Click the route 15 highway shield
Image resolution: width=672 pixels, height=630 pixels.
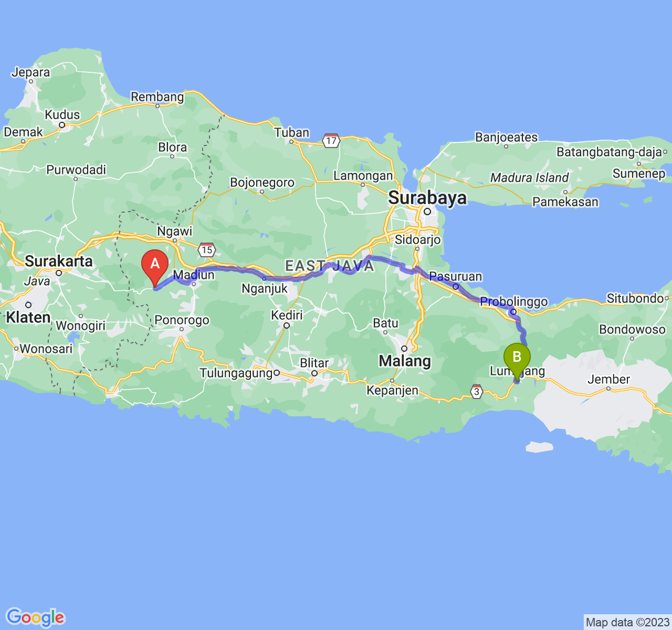click(x=207, y=249)
